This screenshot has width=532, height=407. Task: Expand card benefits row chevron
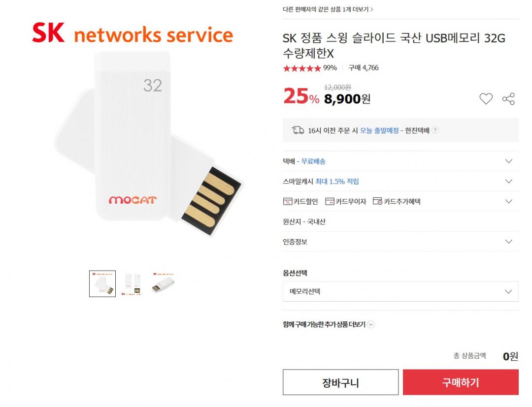click(508, 201)
